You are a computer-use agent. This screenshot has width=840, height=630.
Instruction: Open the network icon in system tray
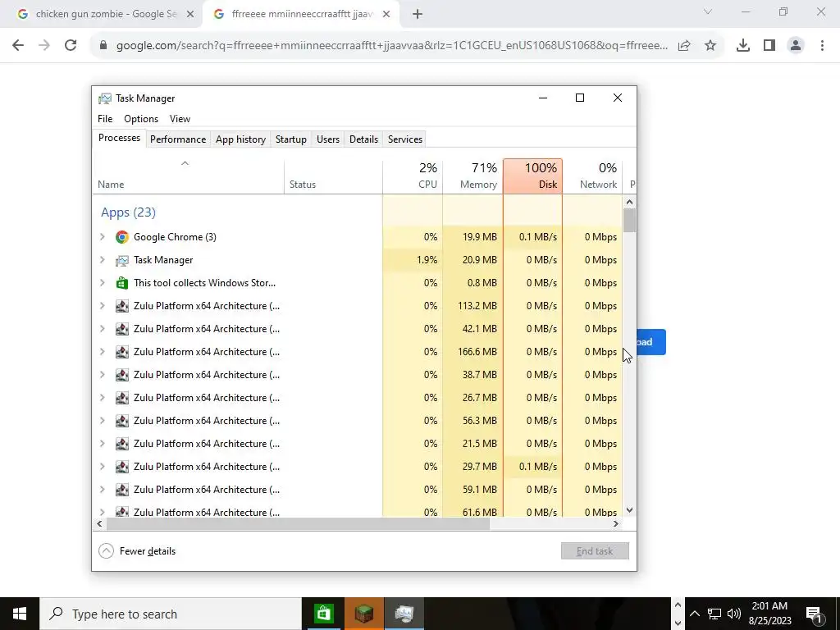pyautogui.click(x=714, y=614)
